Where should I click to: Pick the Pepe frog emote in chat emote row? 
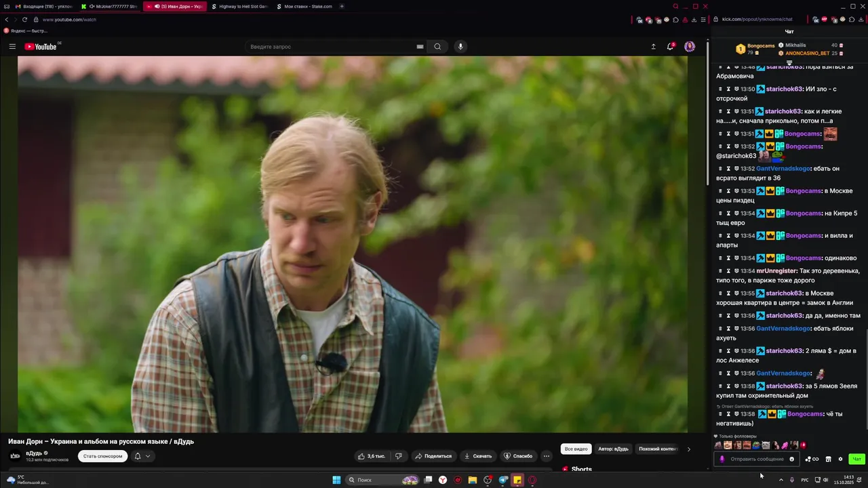[756, 445]
